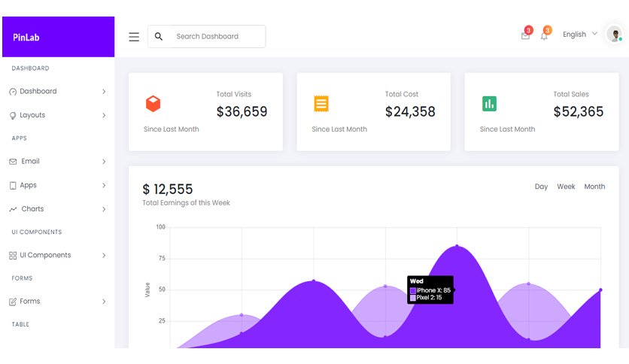Click the orange cube Total Visits icon
The width and height of the screenshot is (629, 364).
click(x=153, y=104)
